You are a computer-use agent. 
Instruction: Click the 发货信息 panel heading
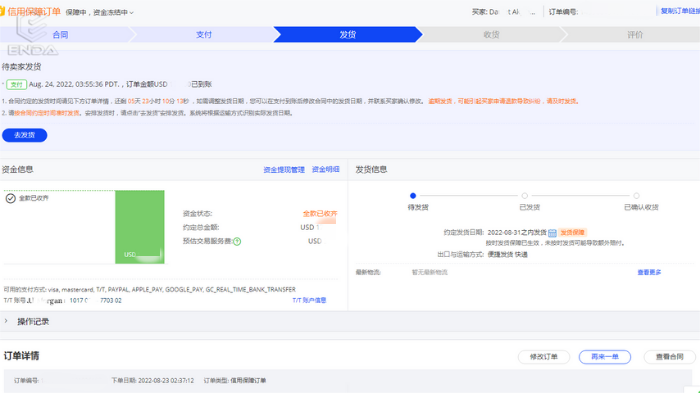point(371,169)
